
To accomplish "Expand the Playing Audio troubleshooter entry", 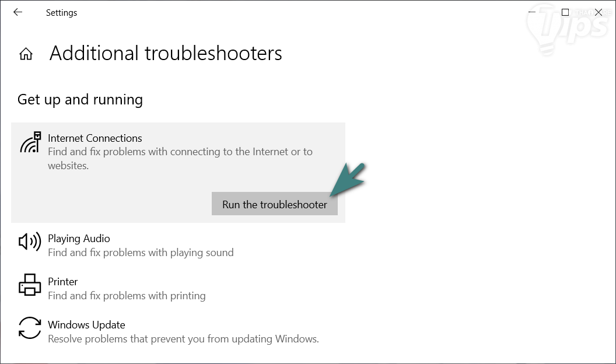I will pyautogui.click(x=79, y=239).
